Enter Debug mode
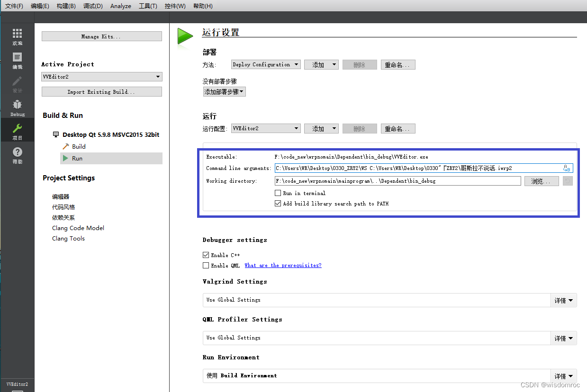The height and width of the screenshot is (392, 587). (x=17, y=107)
